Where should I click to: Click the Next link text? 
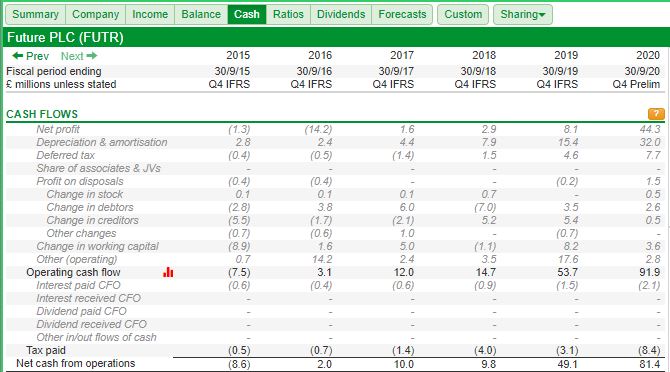tap(72, 56)
